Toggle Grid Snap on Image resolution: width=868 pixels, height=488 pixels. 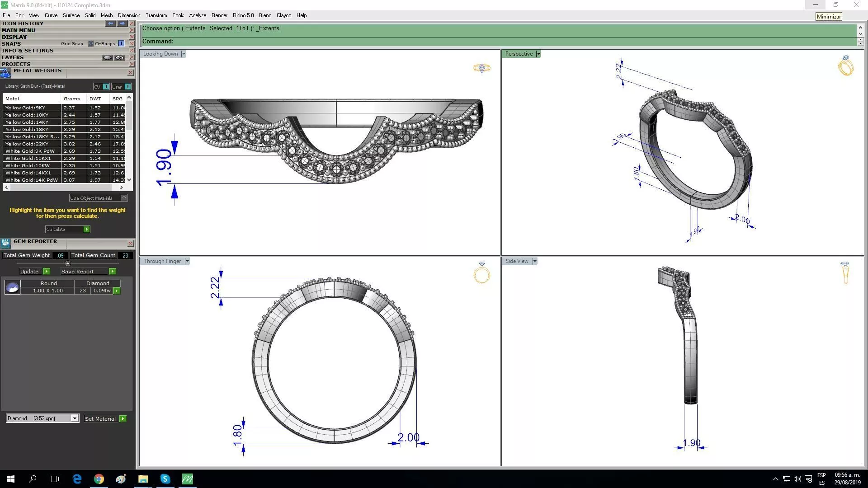pyautogui.click(x=90, y=44)
